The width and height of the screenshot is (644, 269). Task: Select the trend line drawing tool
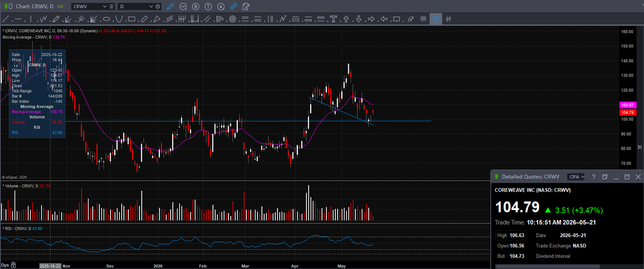5,19
